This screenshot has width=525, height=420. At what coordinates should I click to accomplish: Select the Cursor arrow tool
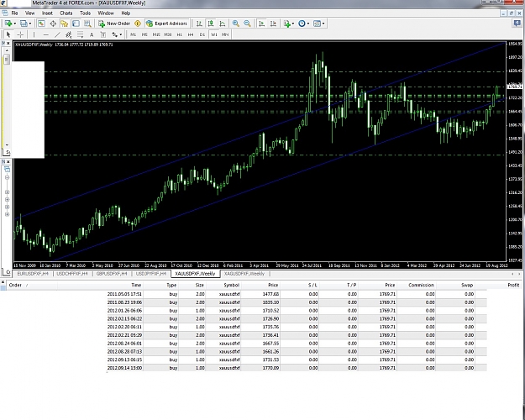pos(8,34)
